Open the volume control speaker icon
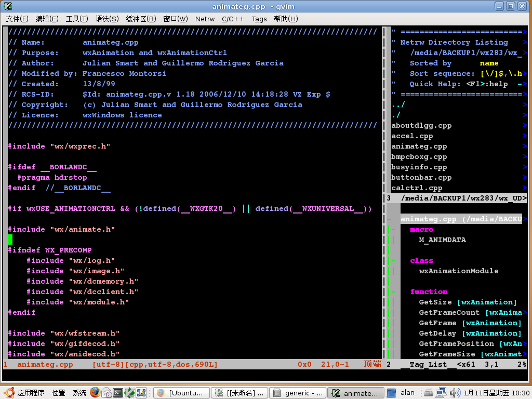 (x=455, y=393)
